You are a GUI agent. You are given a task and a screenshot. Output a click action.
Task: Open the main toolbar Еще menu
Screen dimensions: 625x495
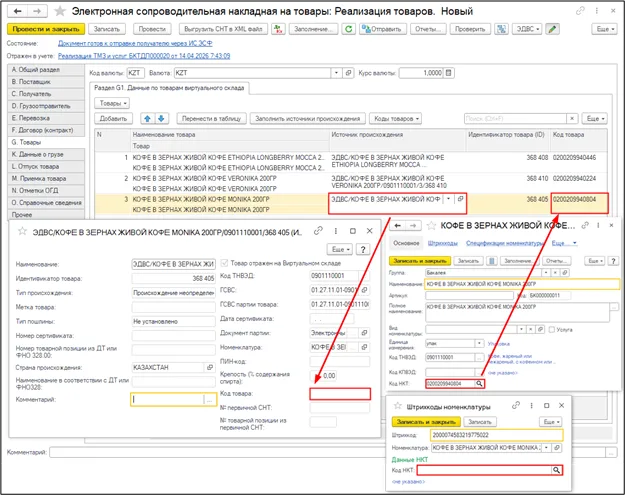(x=604, y=29)
